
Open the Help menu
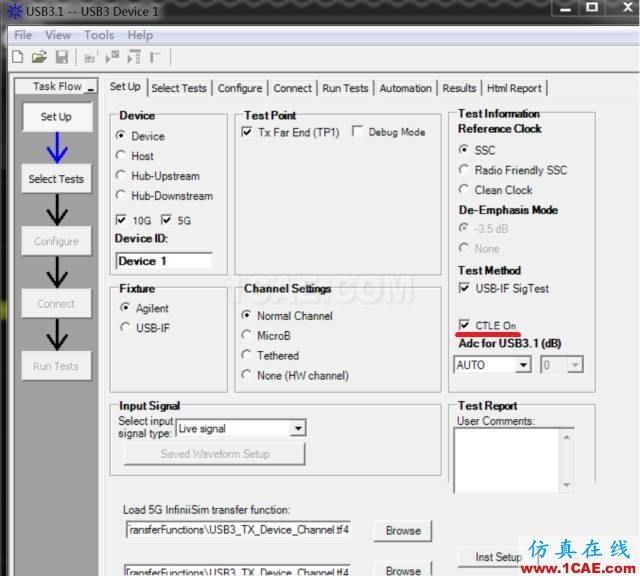(x=140, y=35)
